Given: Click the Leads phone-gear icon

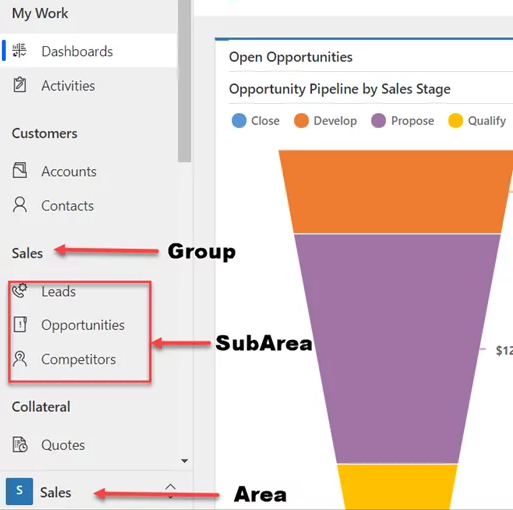Looking at the screenshot, I should [19, 290].
